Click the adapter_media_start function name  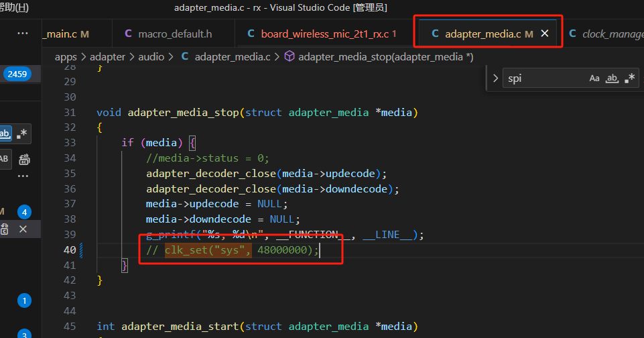pyautogui.click(x=180, y=327)
